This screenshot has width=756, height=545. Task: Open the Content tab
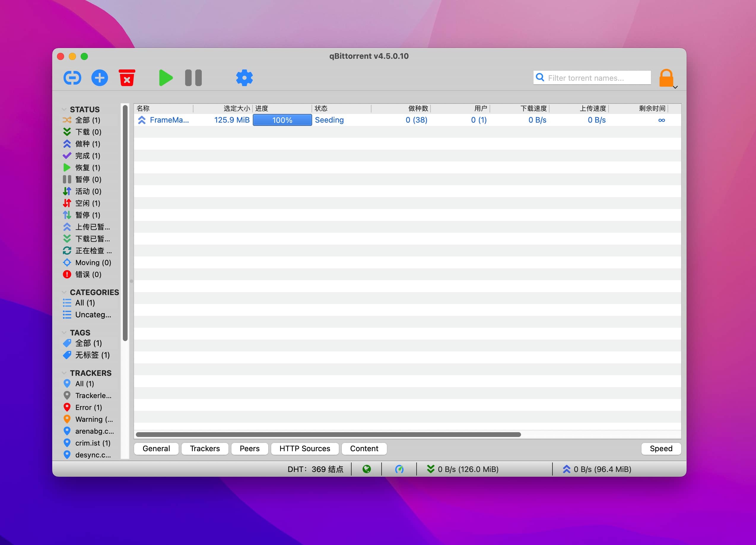coord(364,449)
